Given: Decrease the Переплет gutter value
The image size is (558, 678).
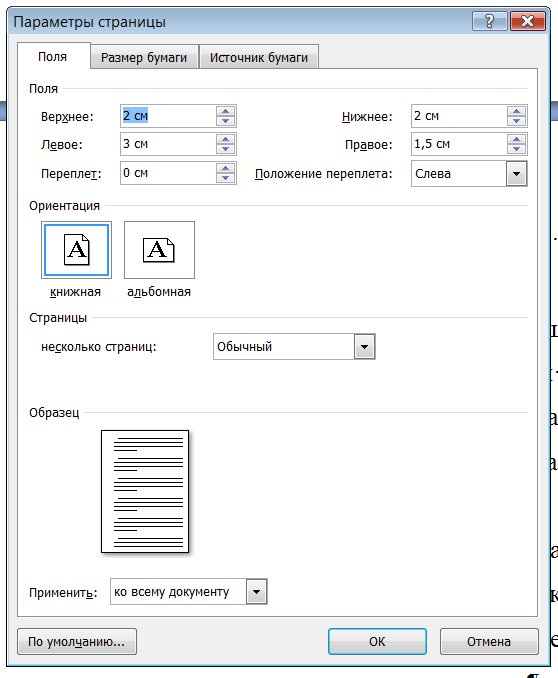Looking at the screenshot, I should tap(225, 178).
